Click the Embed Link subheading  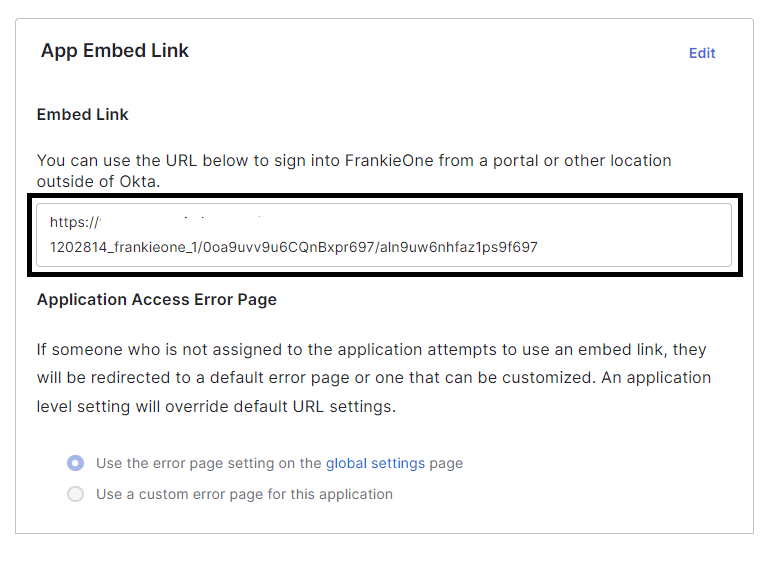(83, 114)
